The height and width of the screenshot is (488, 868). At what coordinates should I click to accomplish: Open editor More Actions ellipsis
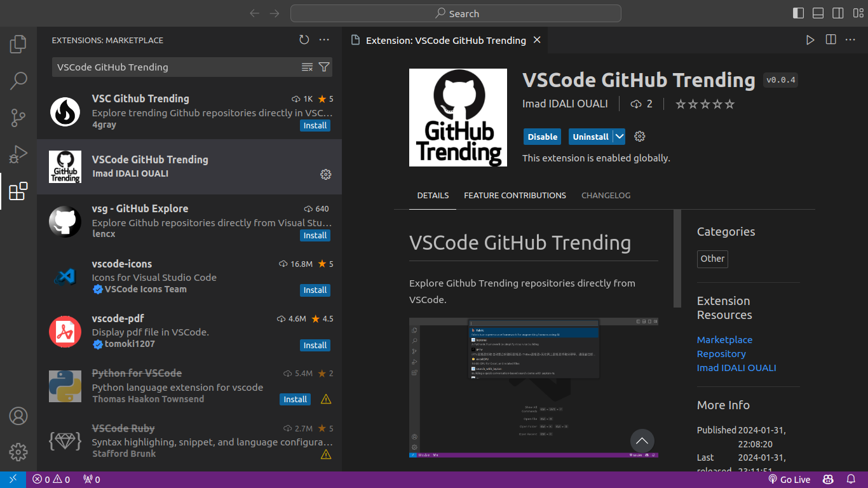coord(850,40)
